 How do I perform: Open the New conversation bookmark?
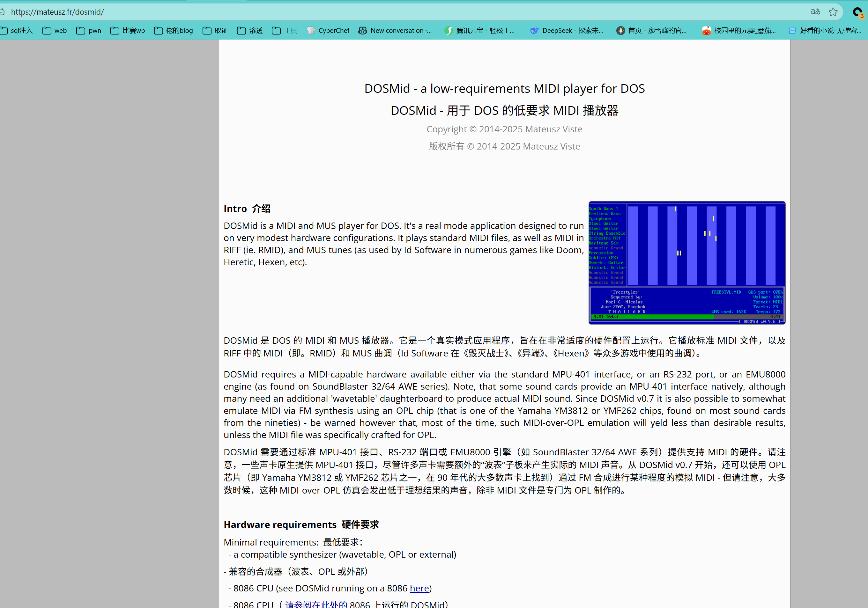[396, 30]
